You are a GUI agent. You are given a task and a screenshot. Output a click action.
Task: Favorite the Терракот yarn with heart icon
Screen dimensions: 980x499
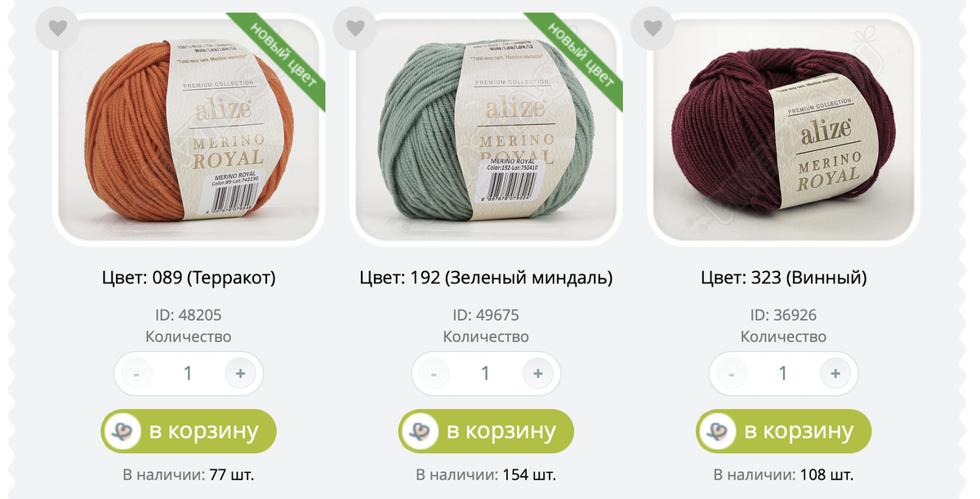pyautogui.click(x=57, y=29)
